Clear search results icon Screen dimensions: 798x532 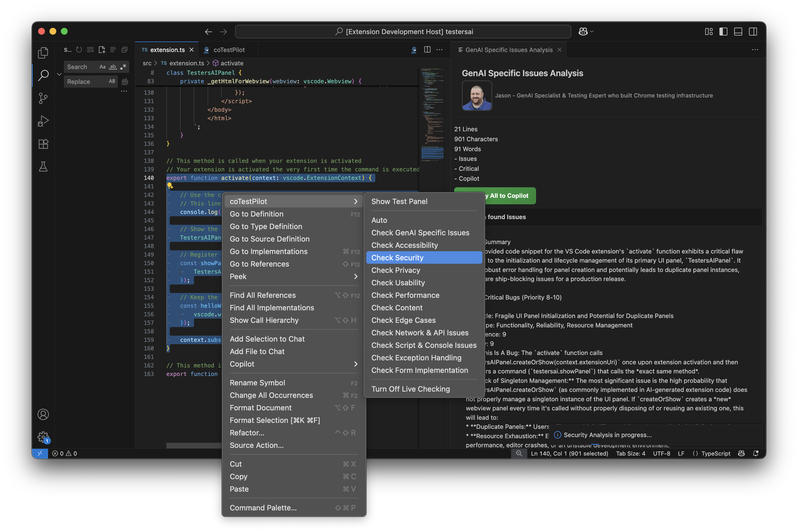90,50
